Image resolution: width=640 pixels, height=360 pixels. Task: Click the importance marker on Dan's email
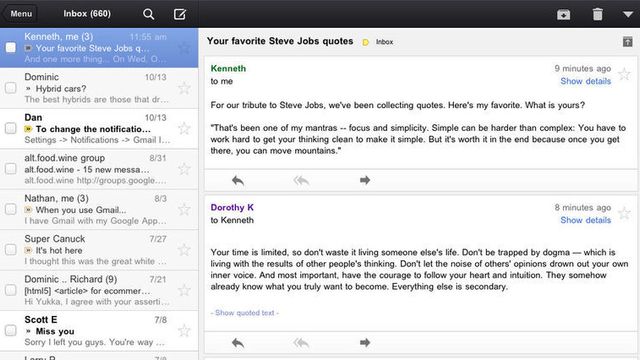[28, 129]
